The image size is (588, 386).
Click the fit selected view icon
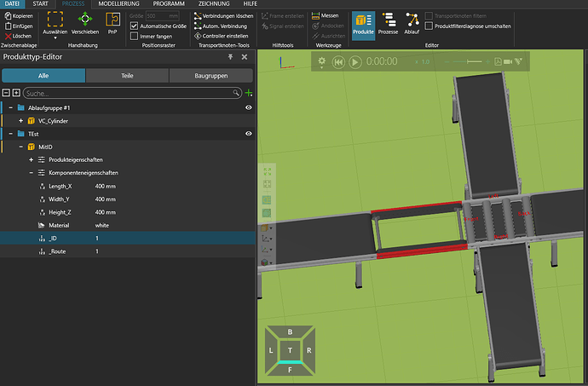[x=267, y=184]
